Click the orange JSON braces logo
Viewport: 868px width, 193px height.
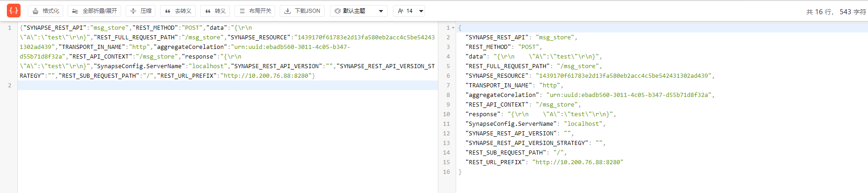tap(14, 11)
